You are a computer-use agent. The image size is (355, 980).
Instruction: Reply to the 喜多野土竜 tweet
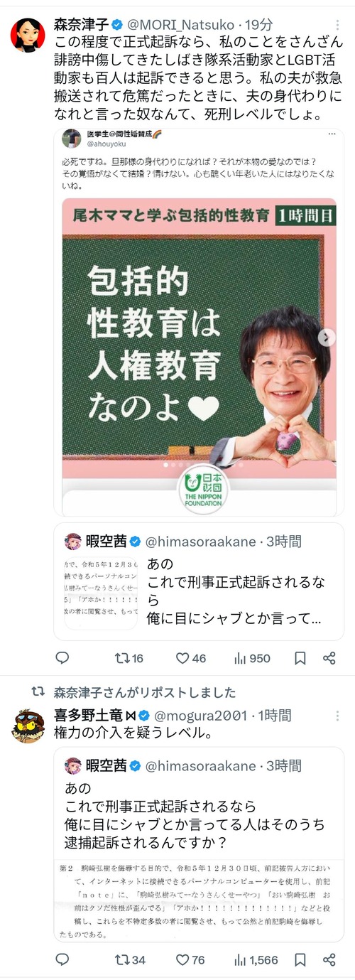tap(62, 959)
